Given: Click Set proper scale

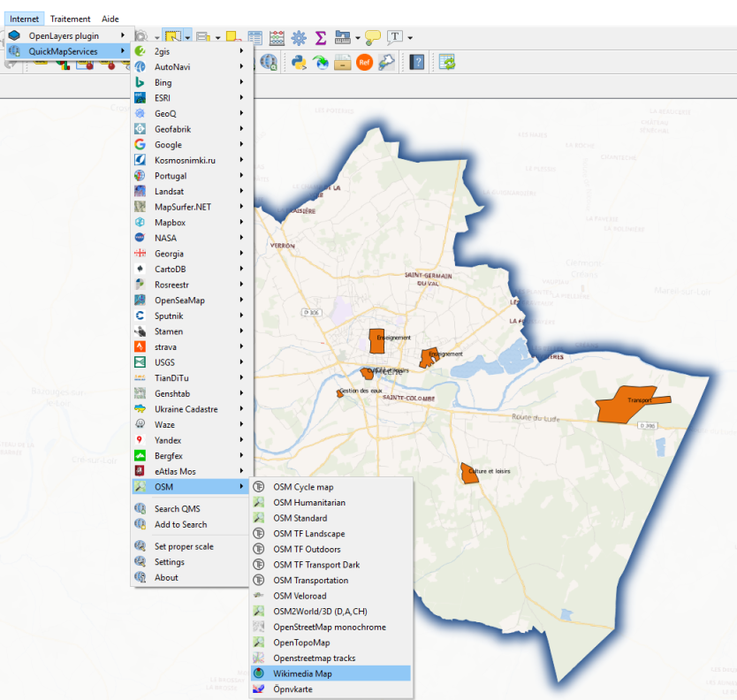Looking at the screenshot, I should 191,546.
